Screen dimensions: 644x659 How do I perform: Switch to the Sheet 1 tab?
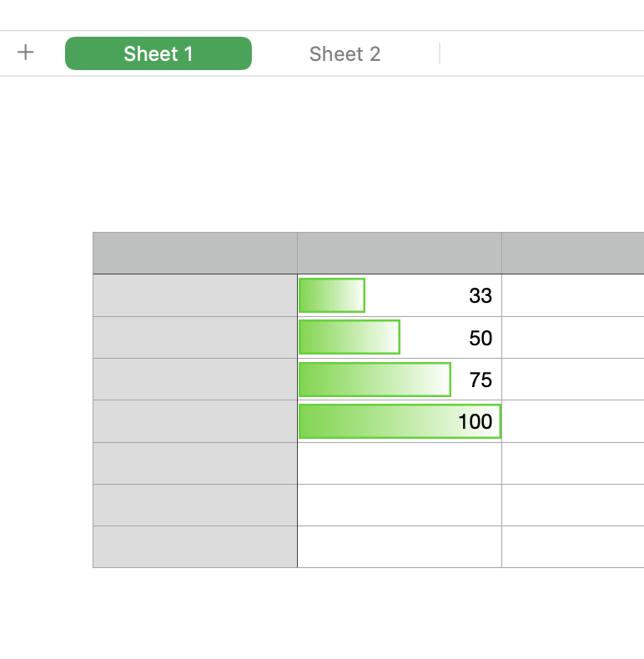[158, 54]
